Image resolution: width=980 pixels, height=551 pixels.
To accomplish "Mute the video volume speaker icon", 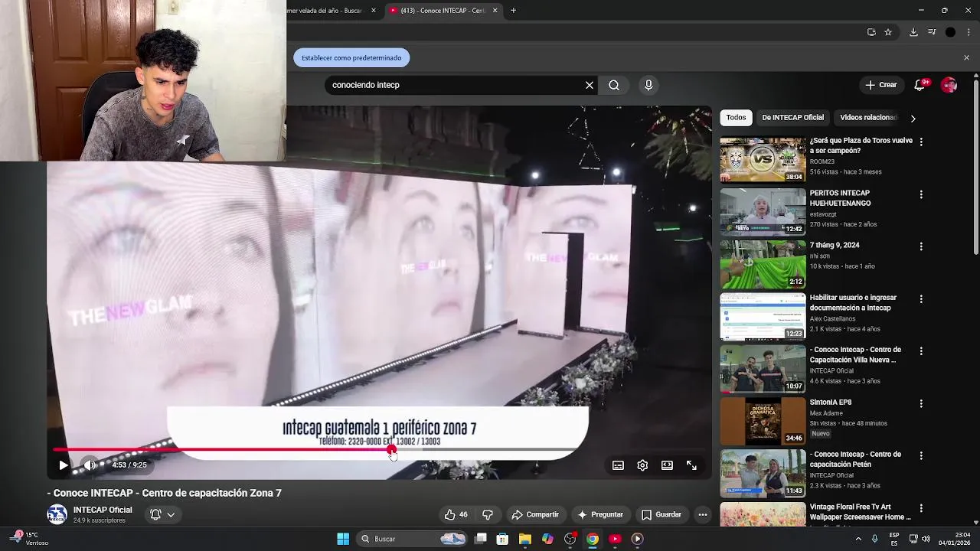I will pos(90,465).
